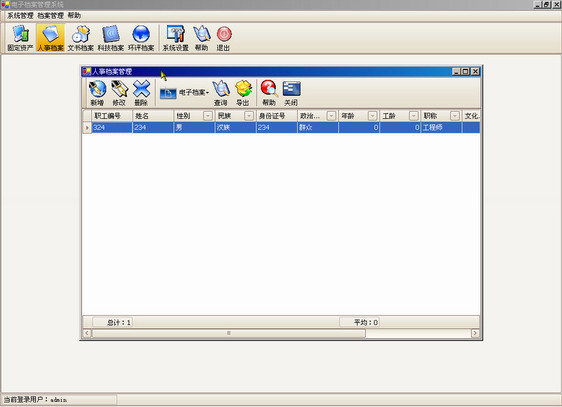The image size is (562, 407).
Task: Open the 电子档案 dropdown button
Action: tap(184, 93)
